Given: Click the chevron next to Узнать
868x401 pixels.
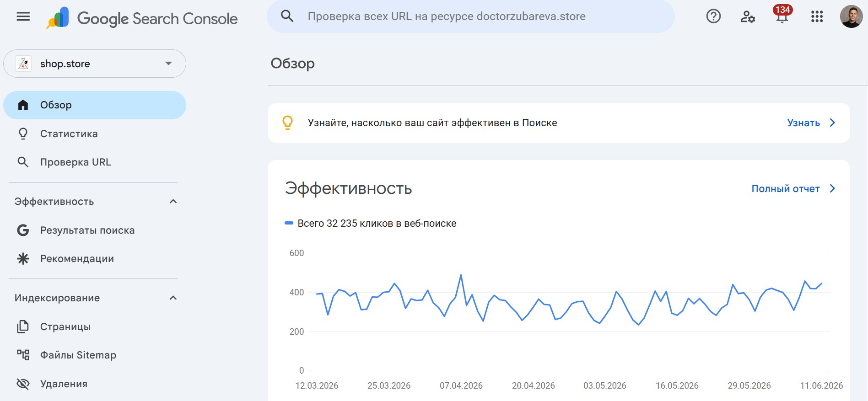Looking at the screenshot, I should pyautogui.click(x=832, y=123).
